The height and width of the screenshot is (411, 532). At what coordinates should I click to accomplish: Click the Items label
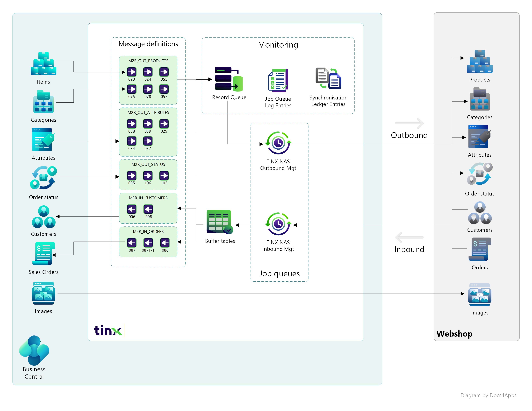[x=43, y=82]
